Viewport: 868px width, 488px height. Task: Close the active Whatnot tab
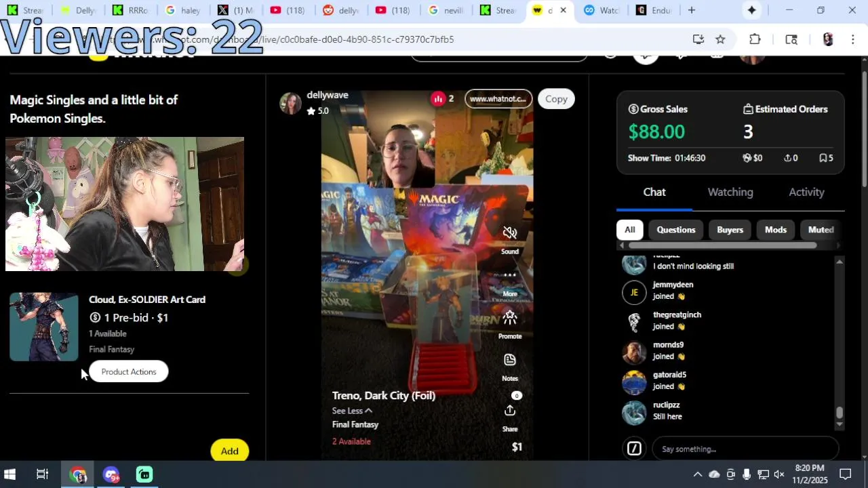click(x=563, y=10)
